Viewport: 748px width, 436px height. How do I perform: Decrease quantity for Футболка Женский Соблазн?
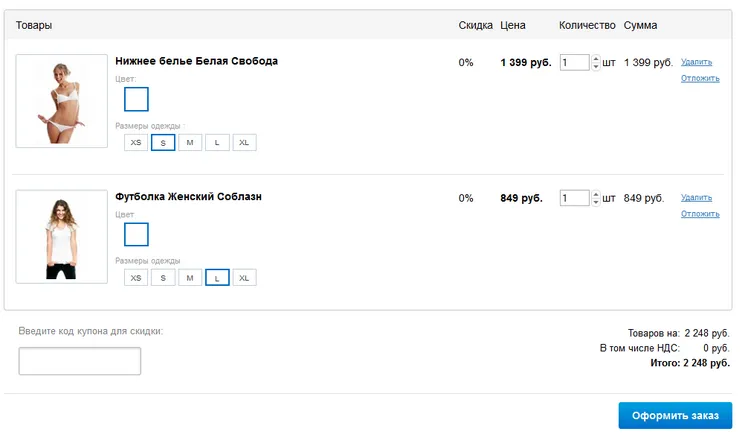pyautogui.click(x=595, y=202)
